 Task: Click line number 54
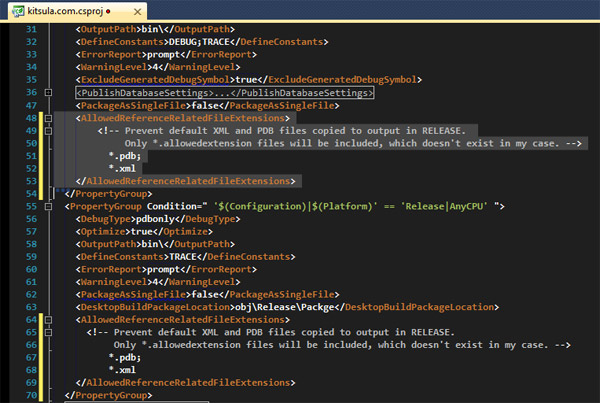pyautogui.click(x=31, y=194)
